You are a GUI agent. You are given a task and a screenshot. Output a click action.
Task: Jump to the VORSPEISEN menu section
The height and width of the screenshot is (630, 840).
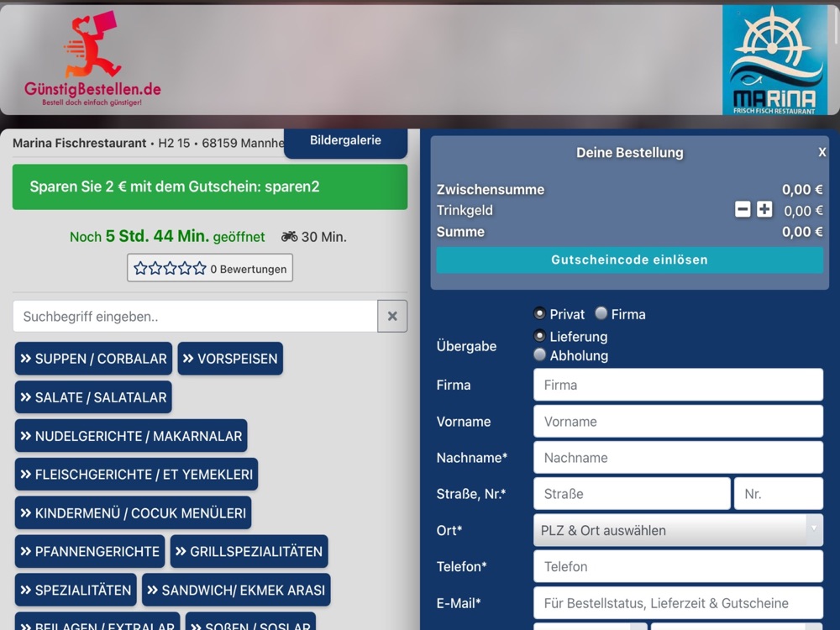pos(230,359)
